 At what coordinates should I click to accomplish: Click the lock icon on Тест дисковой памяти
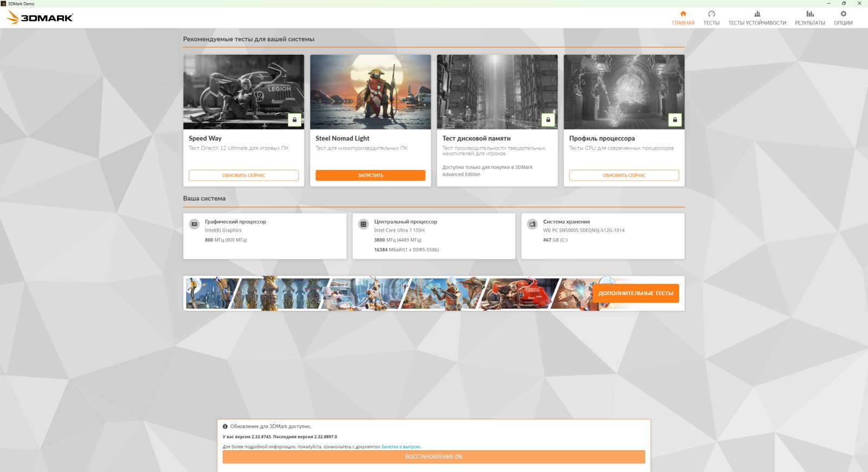[x=548, y=119]
